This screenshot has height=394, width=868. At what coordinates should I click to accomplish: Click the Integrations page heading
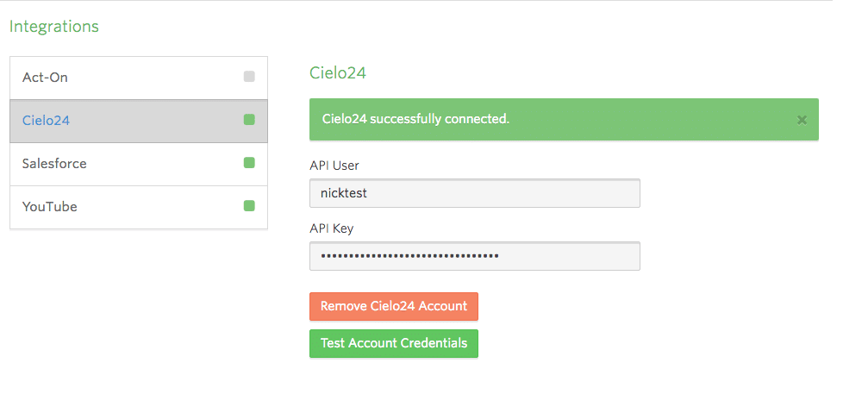[54, 26]
